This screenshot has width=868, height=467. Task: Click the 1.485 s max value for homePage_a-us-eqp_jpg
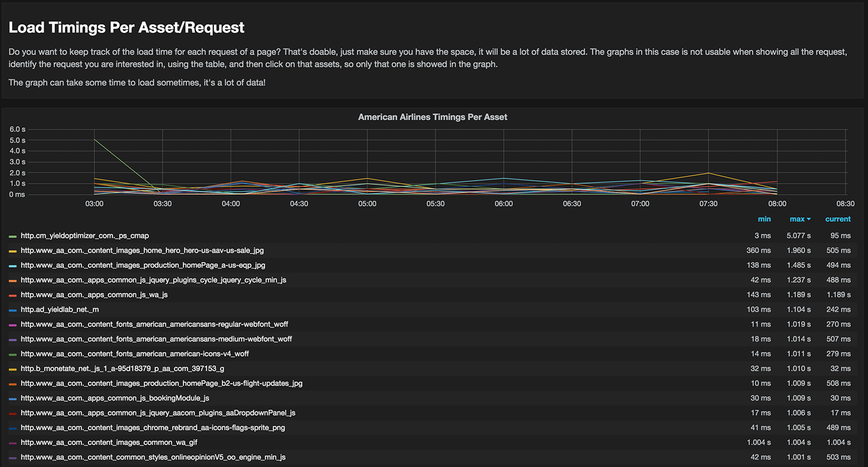800,265
